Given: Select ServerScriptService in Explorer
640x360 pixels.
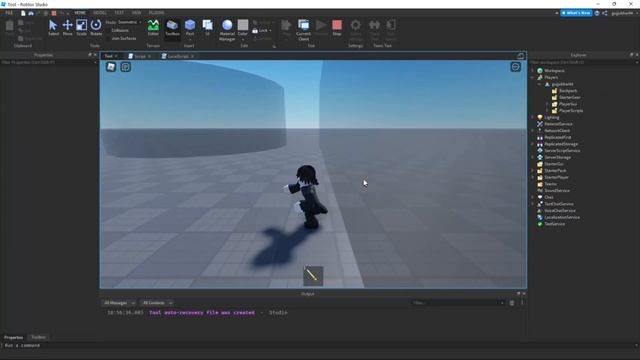Looking at the screenshot, I should 562,151.
